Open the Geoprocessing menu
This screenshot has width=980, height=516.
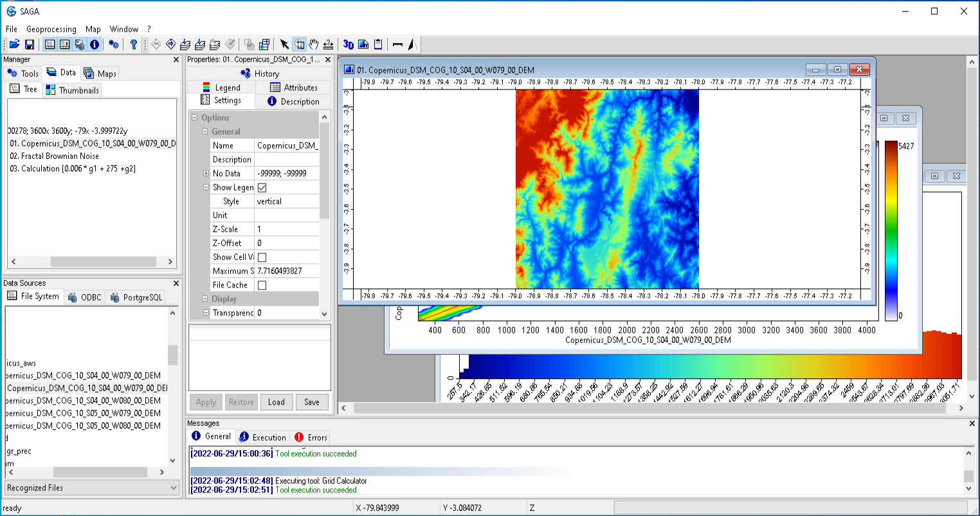51,29
